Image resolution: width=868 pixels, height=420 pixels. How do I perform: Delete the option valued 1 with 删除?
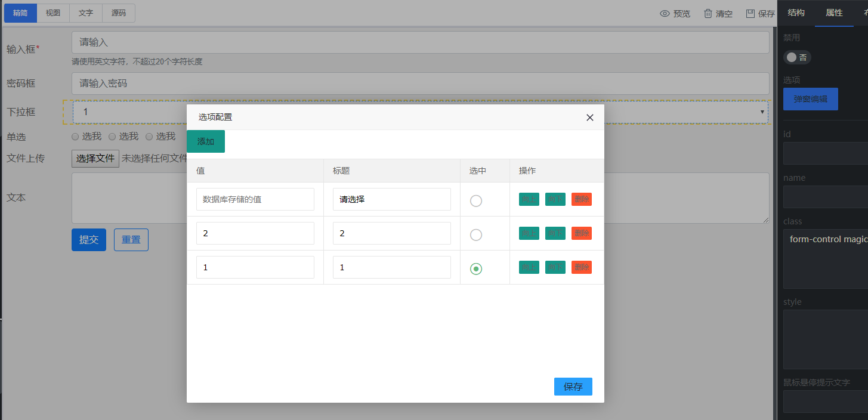click(581, 267)
